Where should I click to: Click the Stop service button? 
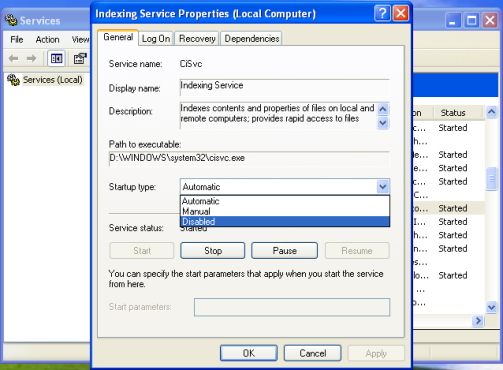(213, 251)
